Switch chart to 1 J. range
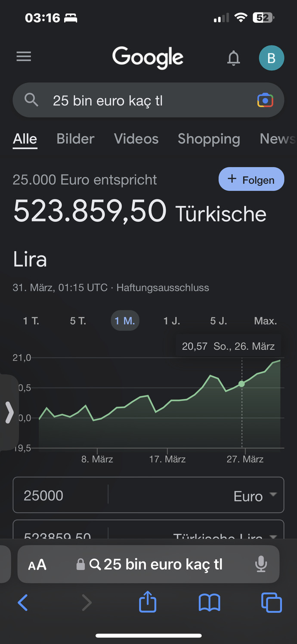The width and height of the screenshot is (297, 644). pos(172,321)
